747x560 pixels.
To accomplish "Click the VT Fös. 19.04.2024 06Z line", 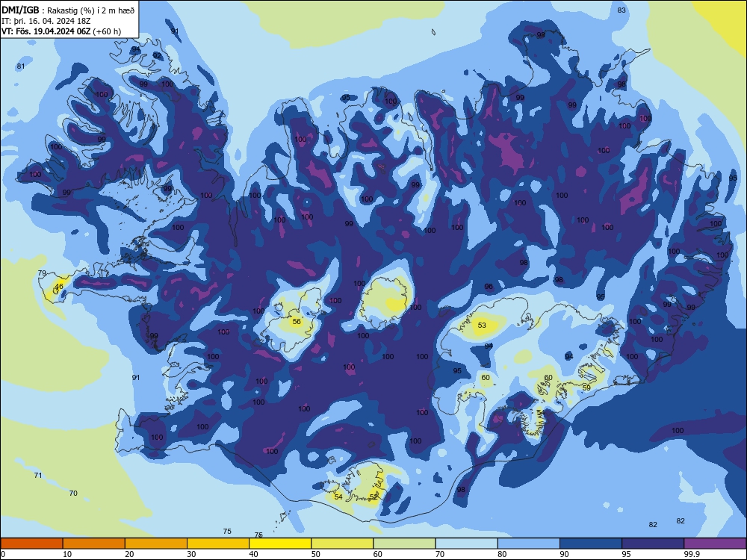I will (x=61, y=31).
